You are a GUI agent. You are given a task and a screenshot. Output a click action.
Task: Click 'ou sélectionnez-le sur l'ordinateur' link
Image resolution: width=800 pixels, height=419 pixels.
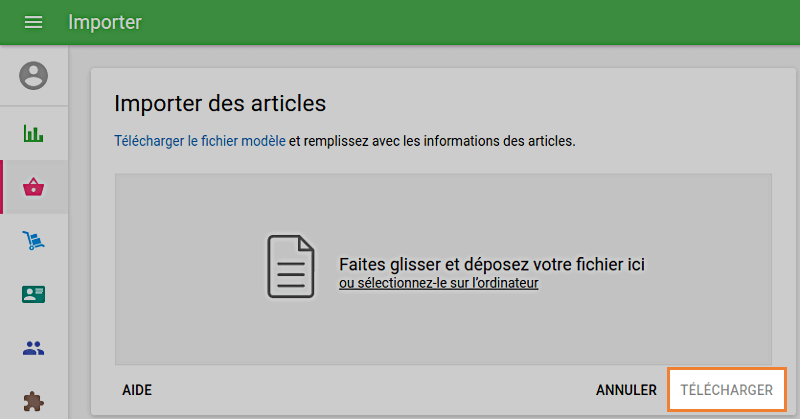coord(438,283)
